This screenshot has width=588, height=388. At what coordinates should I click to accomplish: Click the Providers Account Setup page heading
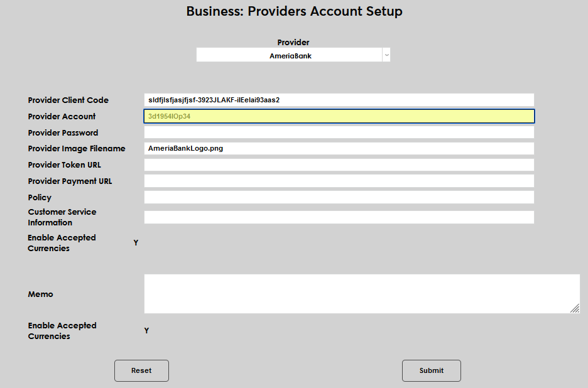(294, 11)
